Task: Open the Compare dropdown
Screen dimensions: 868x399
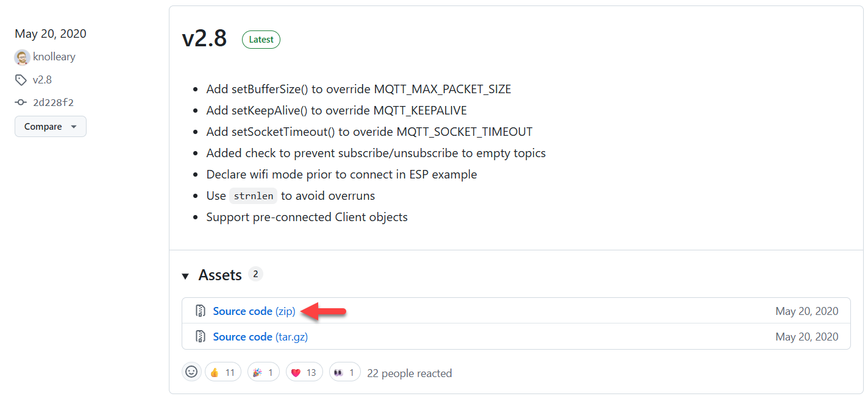Action: [x=51, y=127]
